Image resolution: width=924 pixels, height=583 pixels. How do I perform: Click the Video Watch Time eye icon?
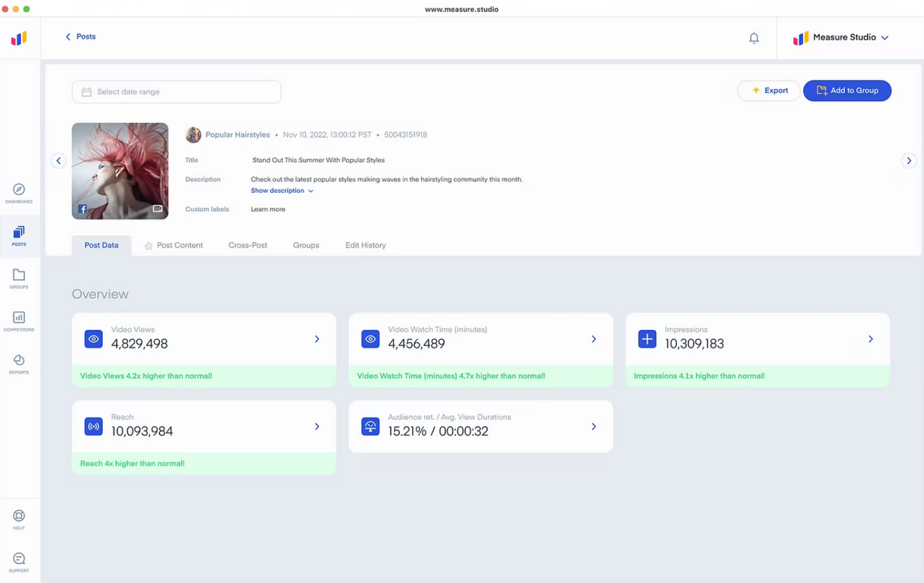(x=371, y=339)
